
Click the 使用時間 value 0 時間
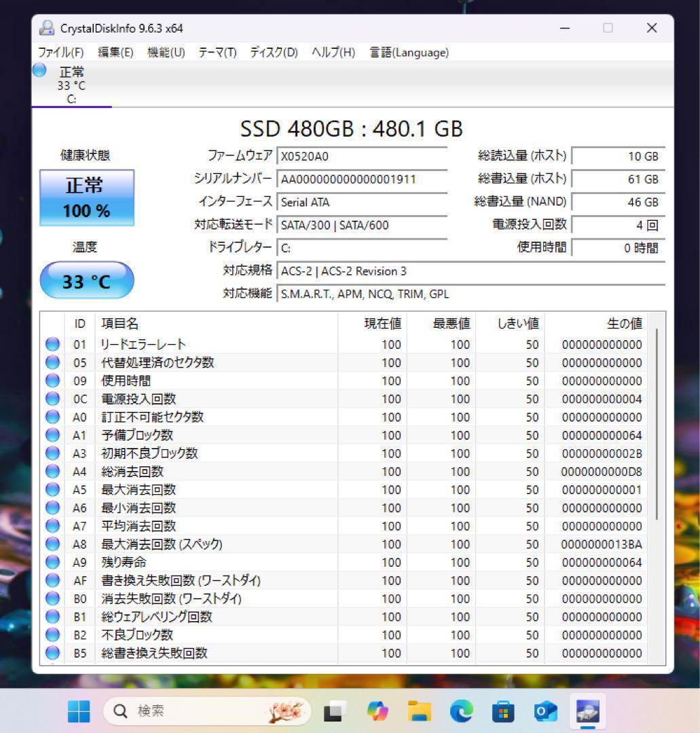pos(618,248)
